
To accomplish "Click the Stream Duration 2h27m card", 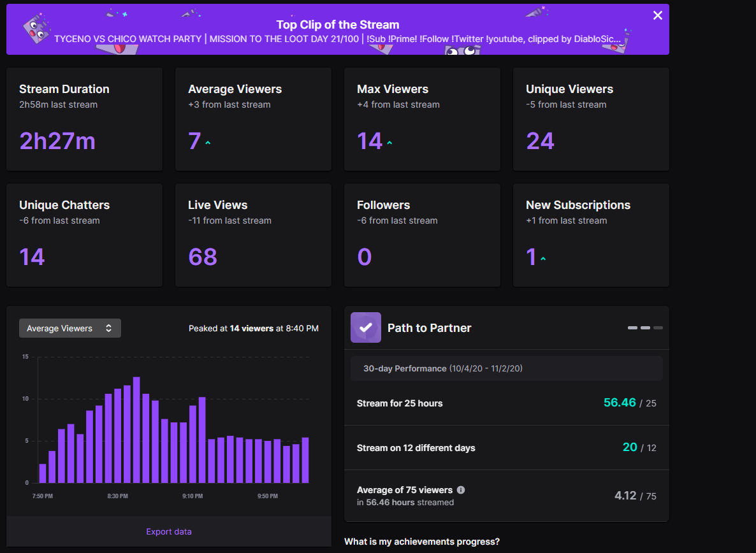I will (84, 119).
